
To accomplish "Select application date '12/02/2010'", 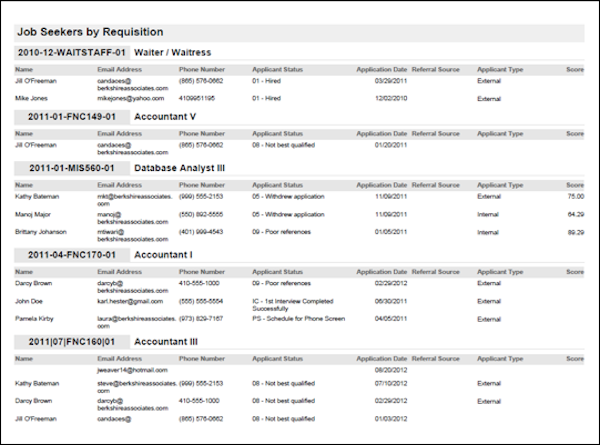I will click(x=391, y=98).
